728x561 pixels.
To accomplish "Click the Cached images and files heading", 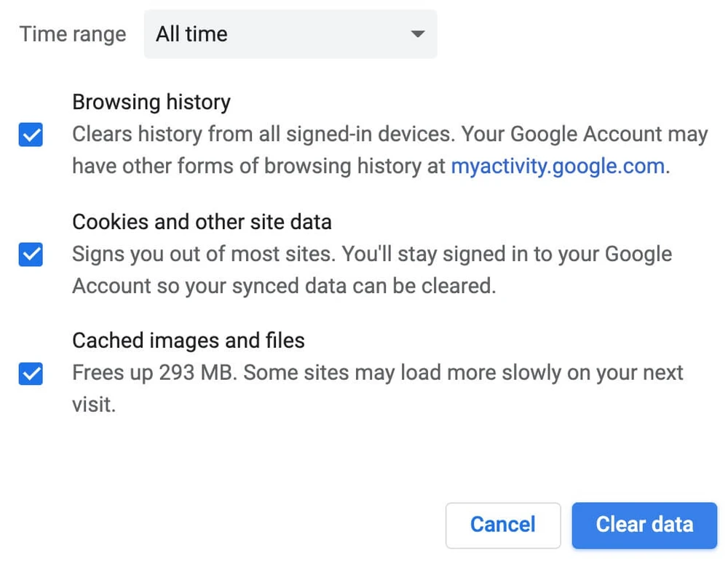I will [188, 340].
